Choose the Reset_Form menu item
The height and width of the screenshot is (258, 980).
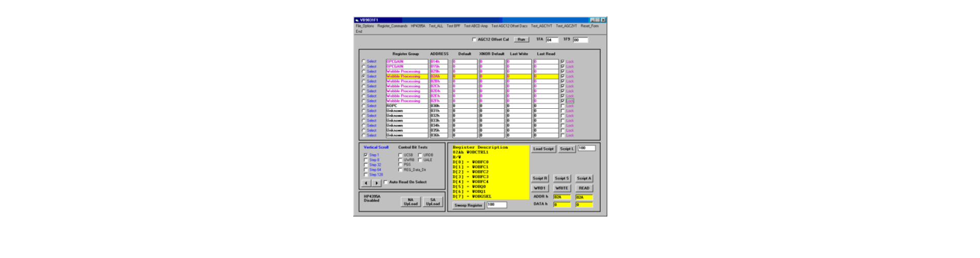(589, 26)
